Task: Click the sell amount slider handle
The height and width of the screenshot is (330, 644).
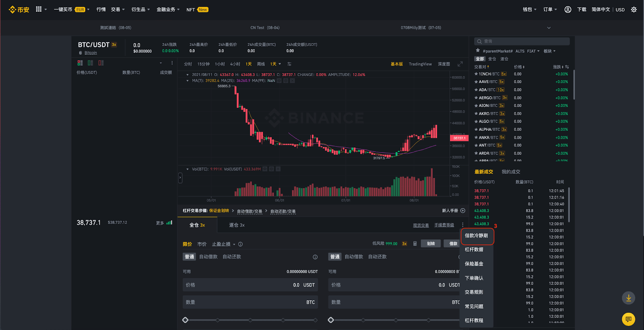Action: click(x=331, y=320)
